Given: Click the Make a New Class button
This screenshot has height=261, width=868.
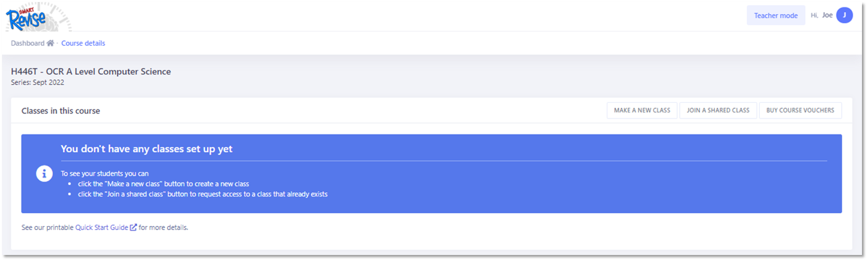Looking at the screenshot, I should 642,110.
